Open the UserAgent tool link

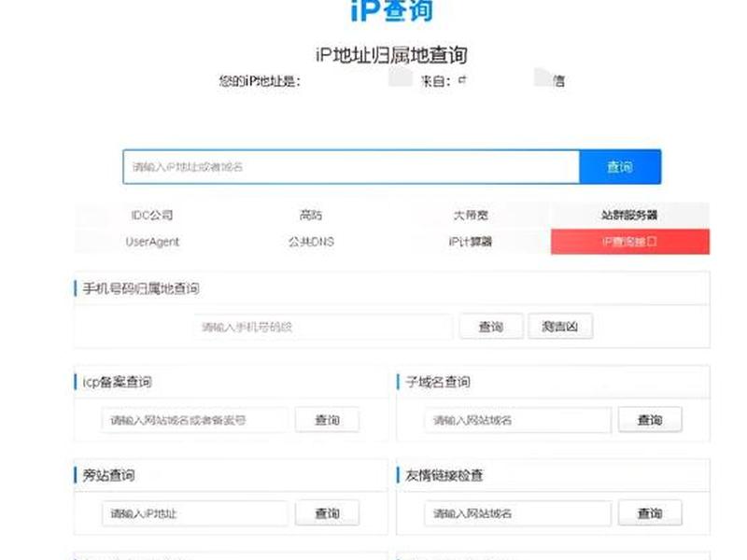(152, 242)
